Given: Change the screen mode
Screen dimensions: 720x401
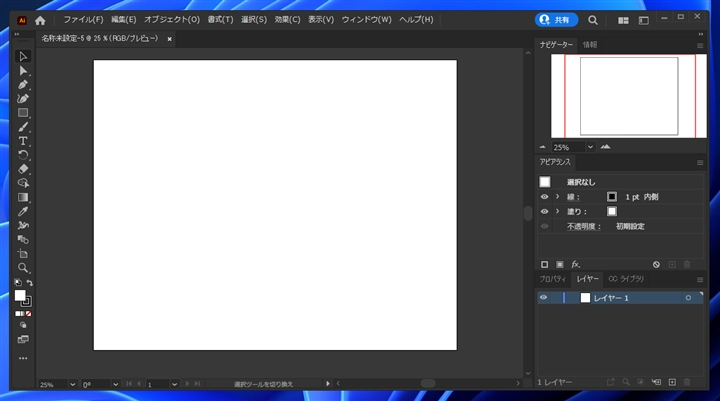Looking at the screenshot, I should point(23,339).
